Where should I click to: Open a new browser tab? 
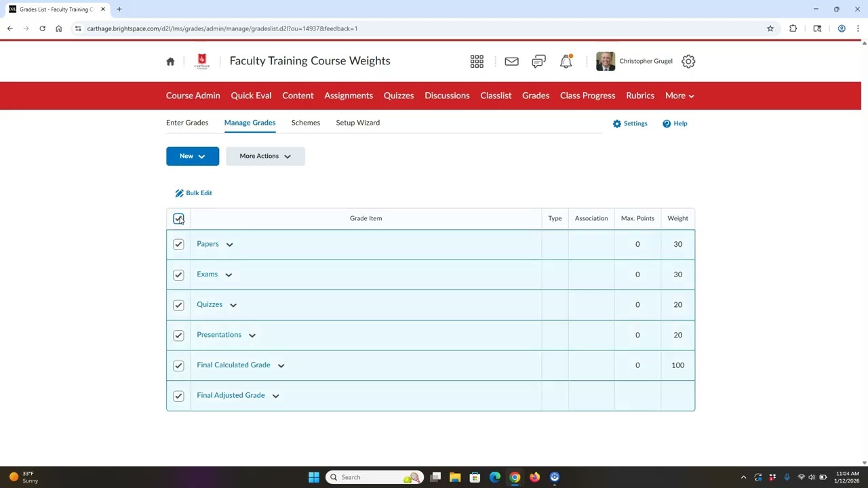[119, 9]
